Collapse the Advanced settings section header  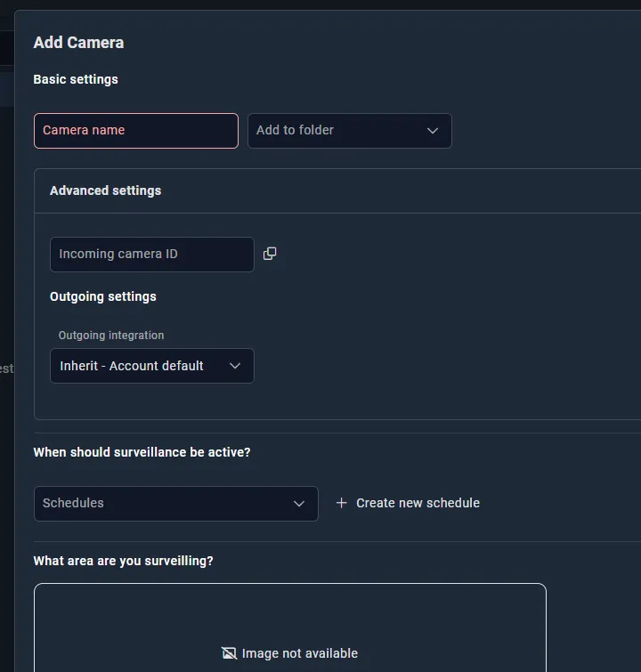337,190
